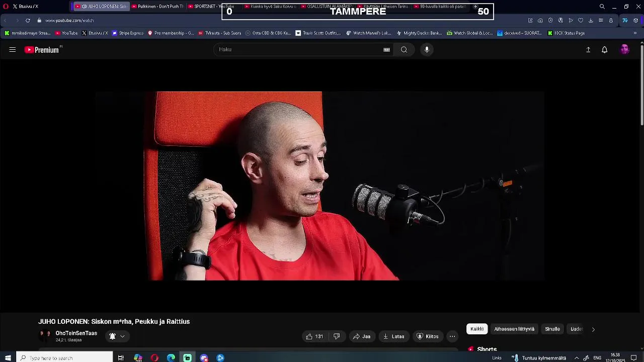
Task: Select the Sinulle filter chip
Action: (x=552, y=329)
